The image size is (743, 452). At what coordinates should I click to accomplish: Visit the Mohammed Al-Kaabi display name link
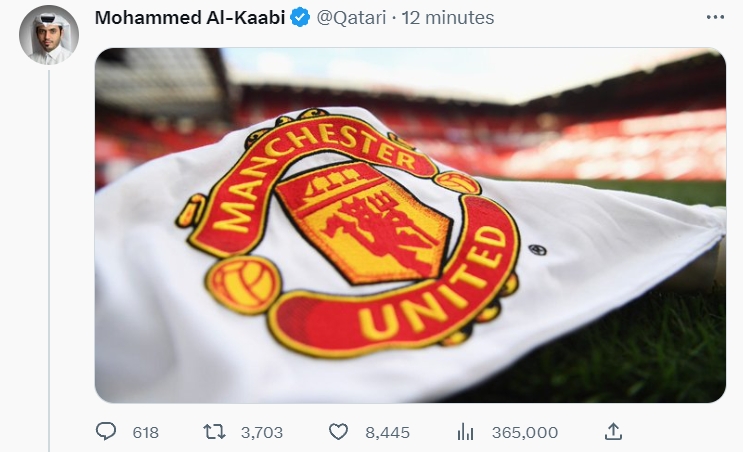190,18
